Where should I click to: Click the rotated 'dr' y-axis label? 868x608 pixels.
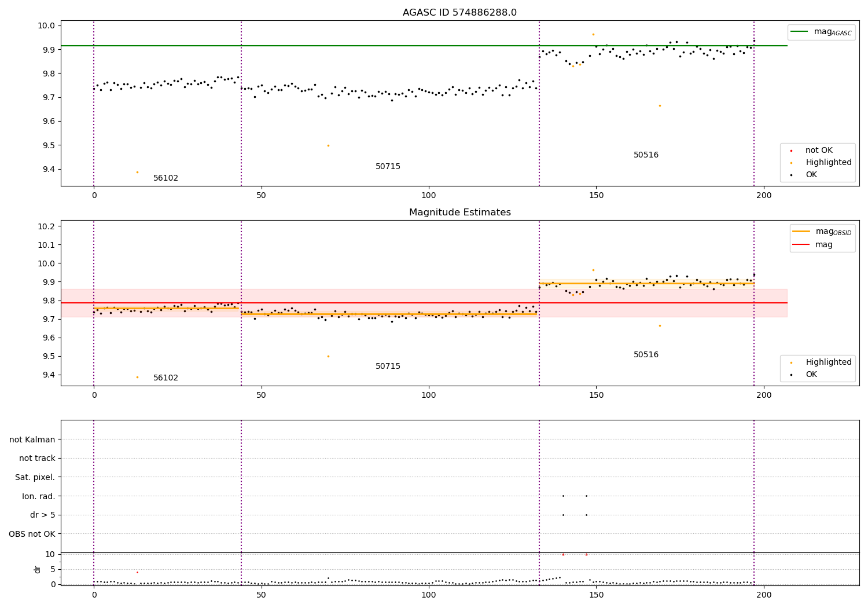[38, 569]
